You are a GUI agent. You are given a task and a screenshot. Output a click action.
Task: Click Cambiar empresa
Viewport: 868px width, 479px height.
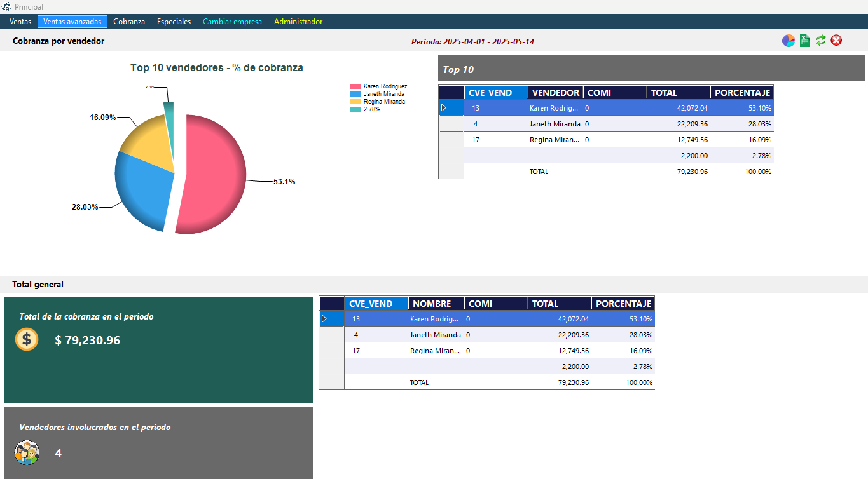tap(232, 22)
